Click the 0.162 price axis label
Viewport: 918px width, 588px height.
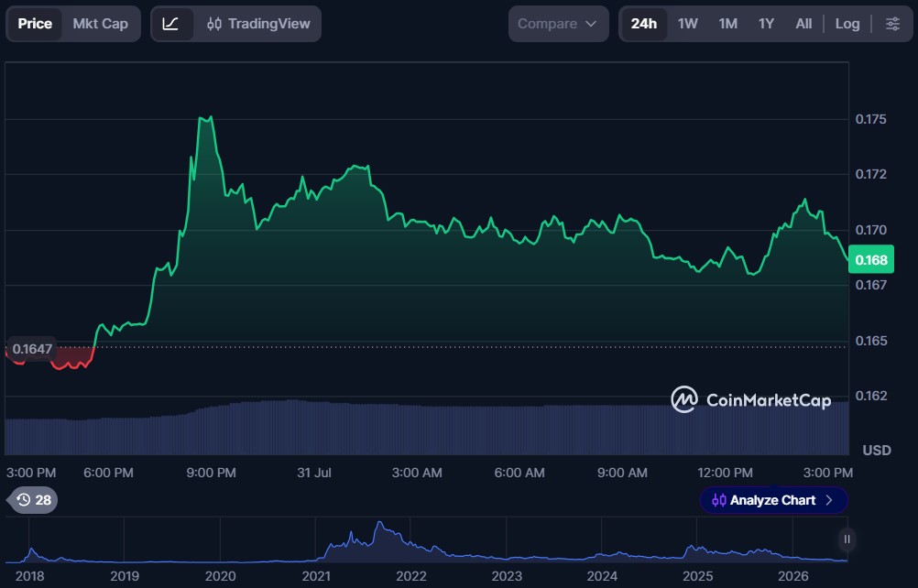(x=870, y=396)
